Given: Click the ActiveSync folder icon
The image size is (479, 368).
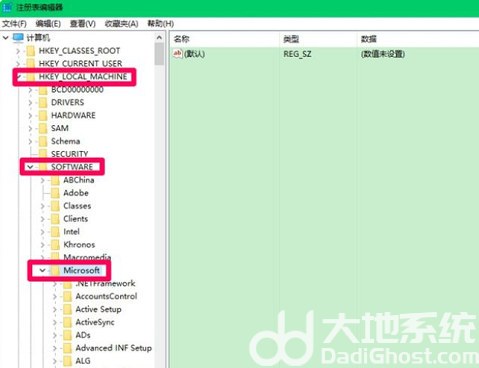Looking at the screenshot, I should tap(68, 322).
